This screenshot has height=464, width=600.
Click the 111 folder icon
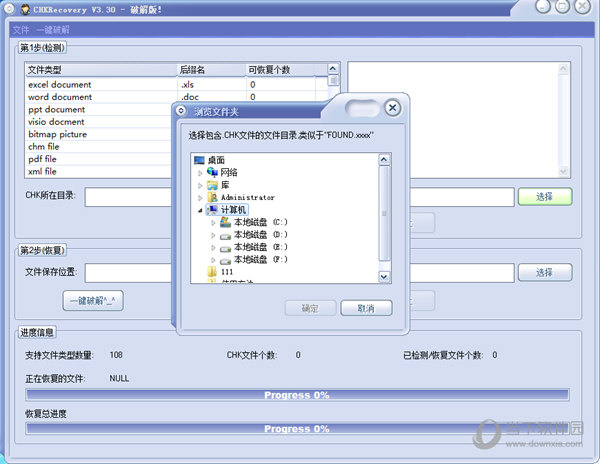pos(212,272)
